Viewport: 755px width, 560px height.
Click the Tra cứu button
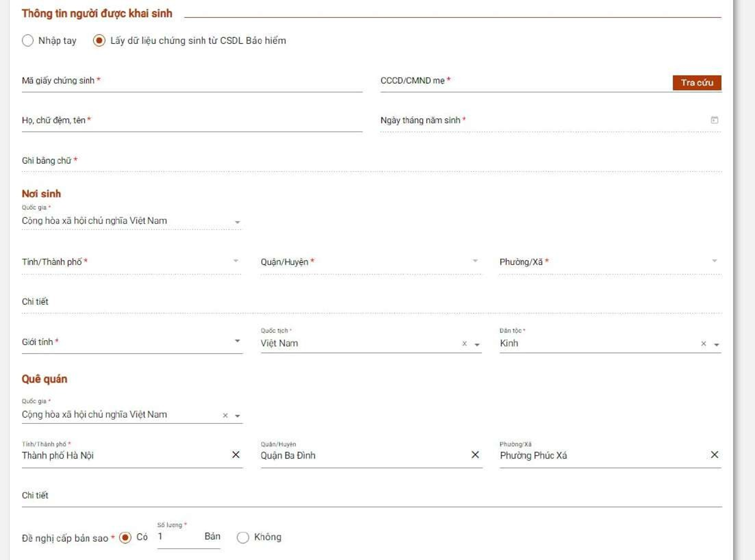pos(697,83)
